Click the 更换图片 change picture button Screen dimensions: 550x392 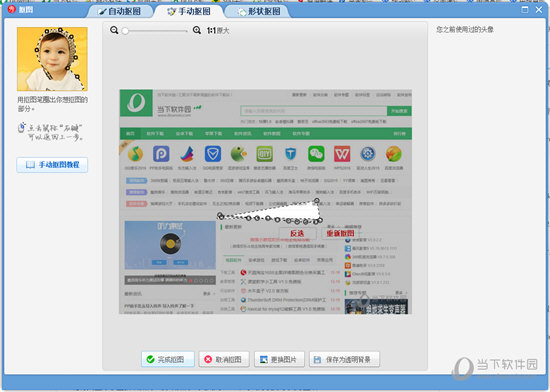(279, 359)
